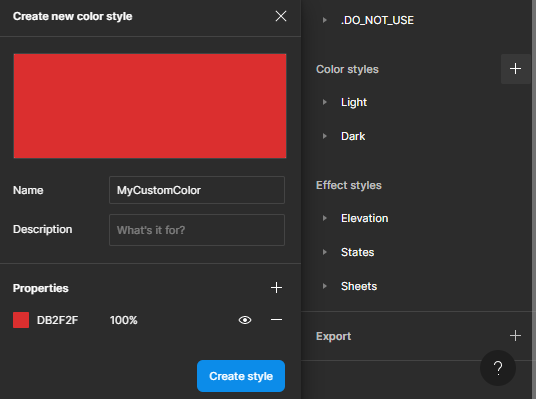536x399 pixels.
Task: Select the Sheets folder label
Action: click(359, 286)
